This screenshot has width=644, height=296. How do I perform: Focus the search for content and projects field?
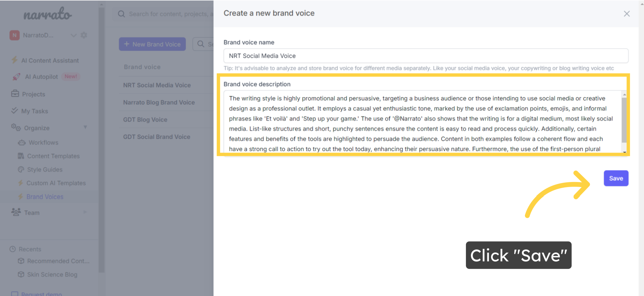[x=171, y=14]
